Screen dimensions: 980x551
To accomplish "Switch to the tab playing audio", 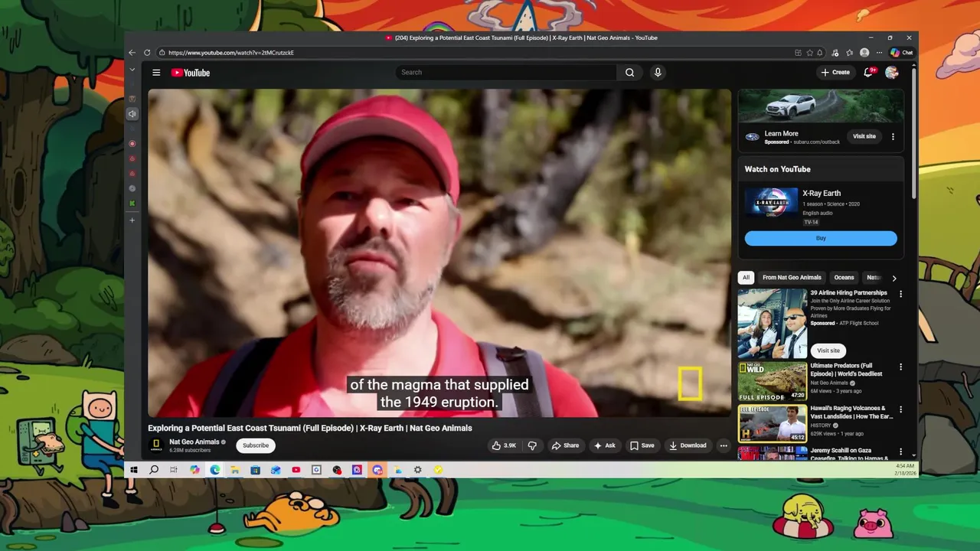I will [132, 114].
